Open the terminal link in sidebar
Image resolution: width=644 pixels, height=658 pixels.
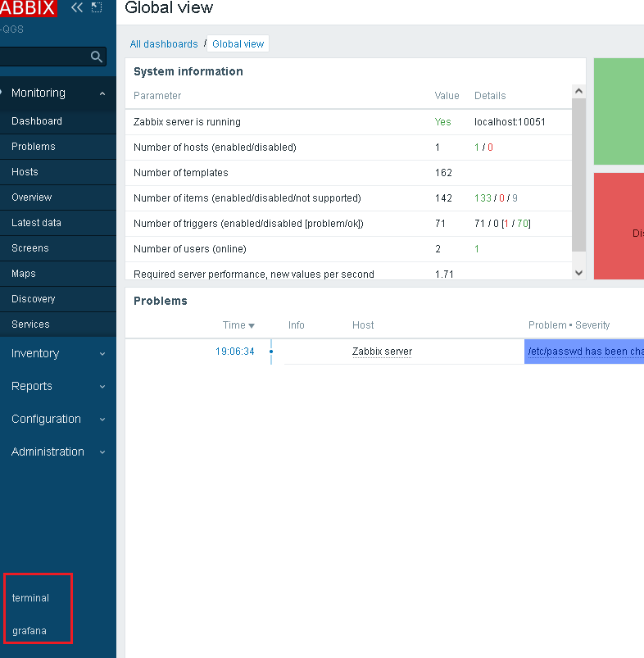click(x=30, y=598)
